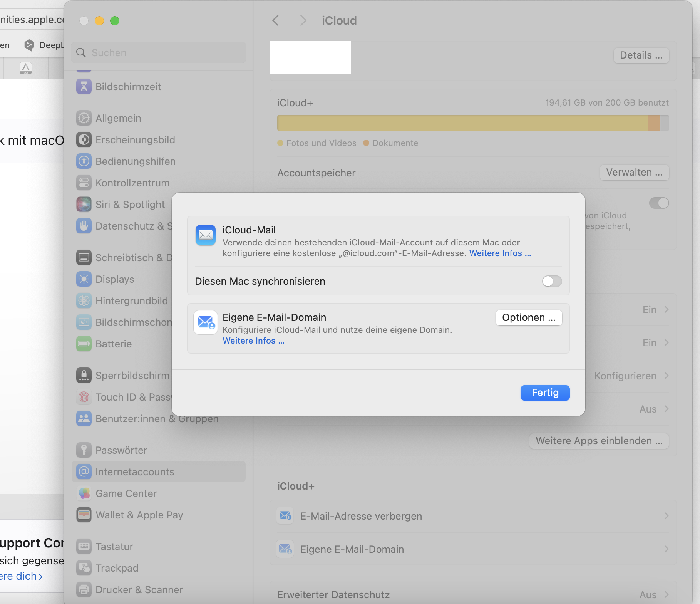Click the Hintergrundbild flower icon
The height and width of the screenshot is (604, 700).
tap(84, 301)
